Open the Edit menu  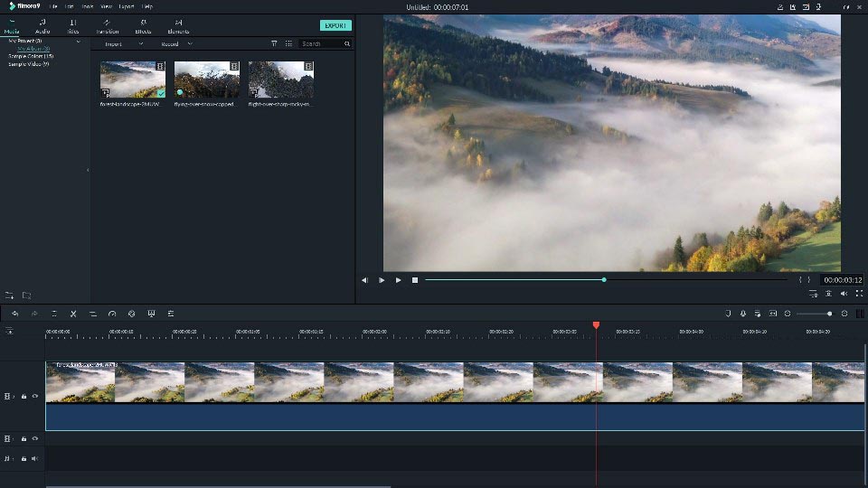[x=70, y=6]
